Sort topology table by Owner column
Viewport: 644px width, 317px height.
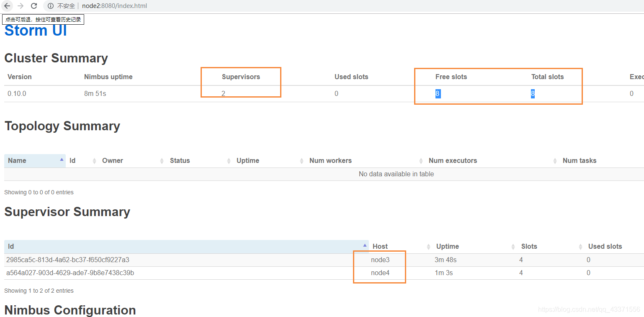132,161
